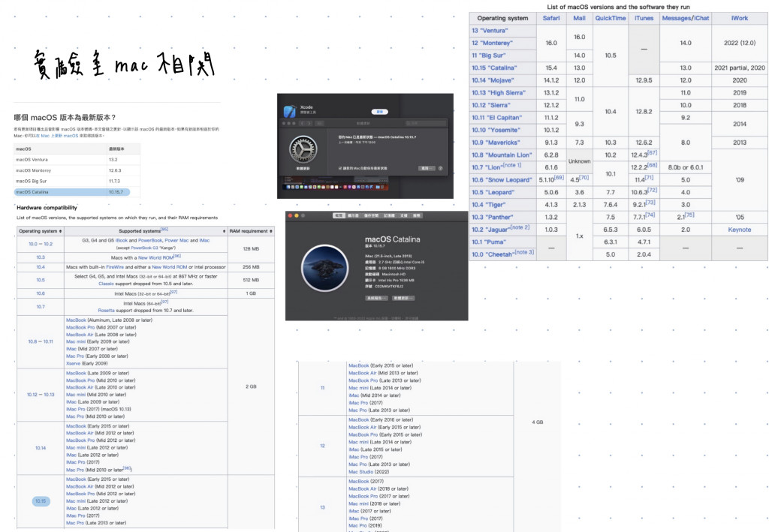Click the 系統報告… button
The height and width of the screenshot is (532, 769).
pyautogui.click(x=377, y=298)
